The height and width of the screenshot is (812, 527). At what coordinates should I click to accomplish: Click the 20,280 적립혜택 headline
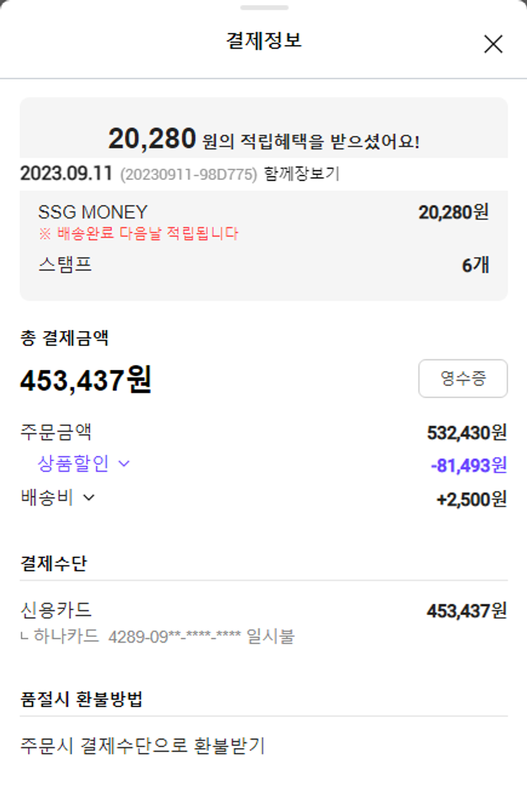click(x=263, y=140)
